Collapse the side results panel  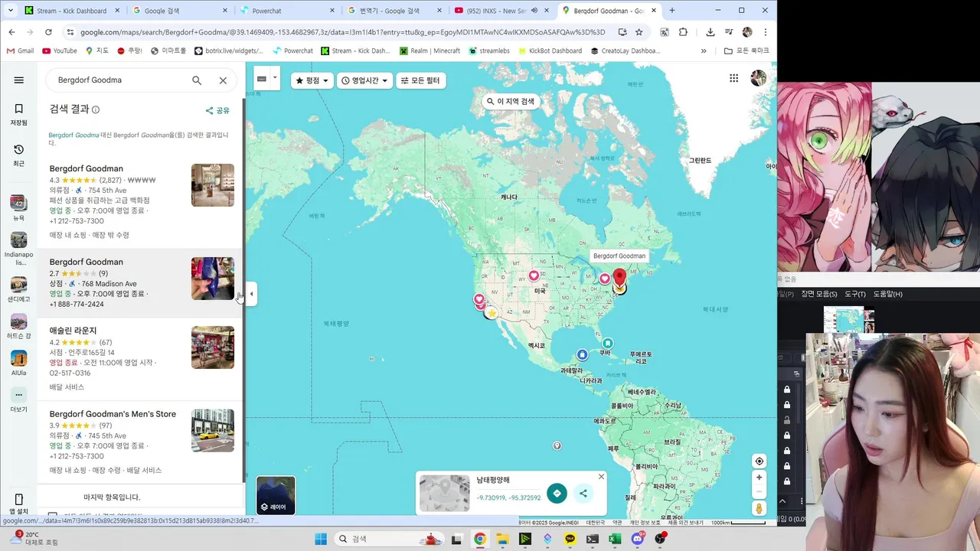tap(251, 294)
